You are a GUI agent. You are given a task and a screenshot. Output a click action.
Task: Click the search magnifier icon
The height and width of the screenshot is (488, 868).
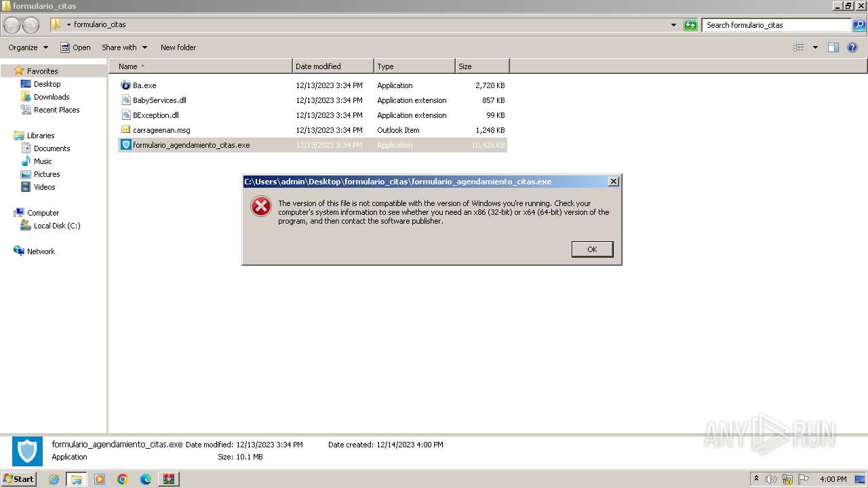[859, 25]
